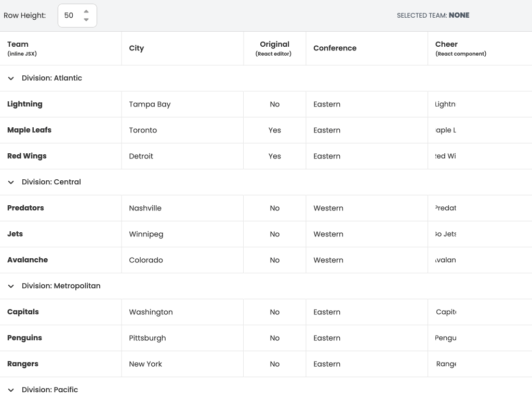Click the Original cell for Penguins
This screenshot has height=399, width=532.
click(274, 338)
